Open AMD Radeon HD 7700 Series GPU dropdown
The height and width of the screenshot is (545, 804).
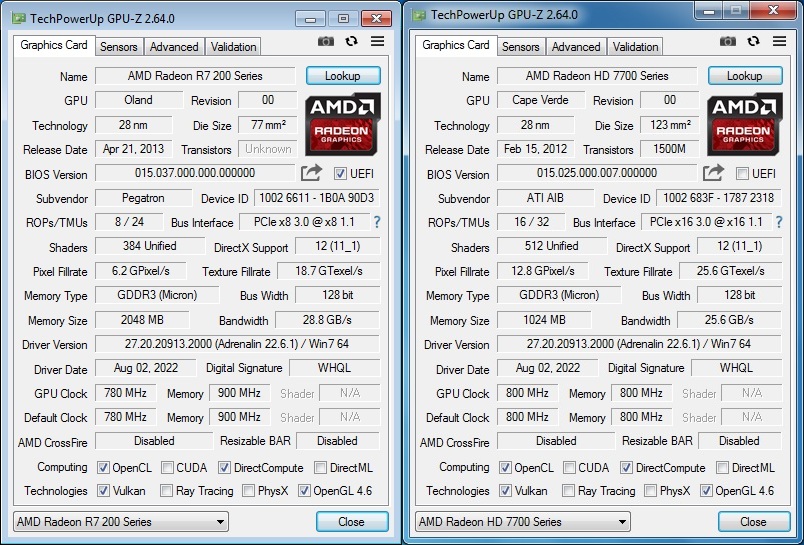523,522
